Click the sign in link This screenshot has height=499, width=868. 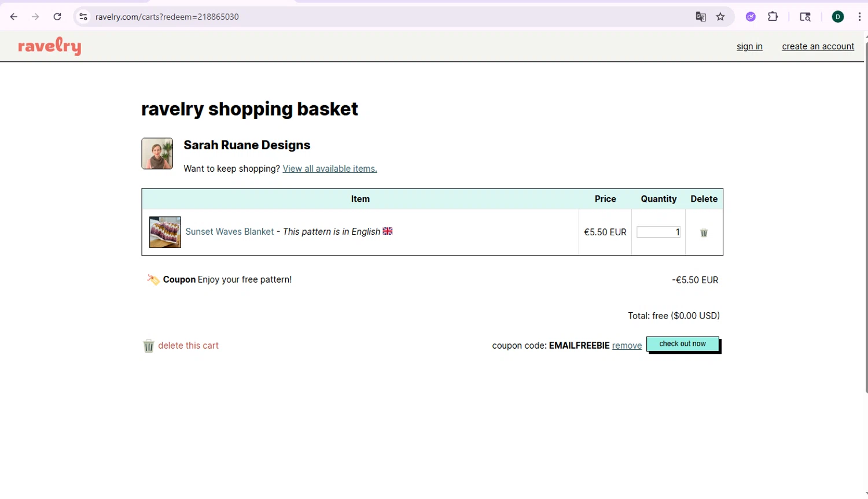point(749,46)
